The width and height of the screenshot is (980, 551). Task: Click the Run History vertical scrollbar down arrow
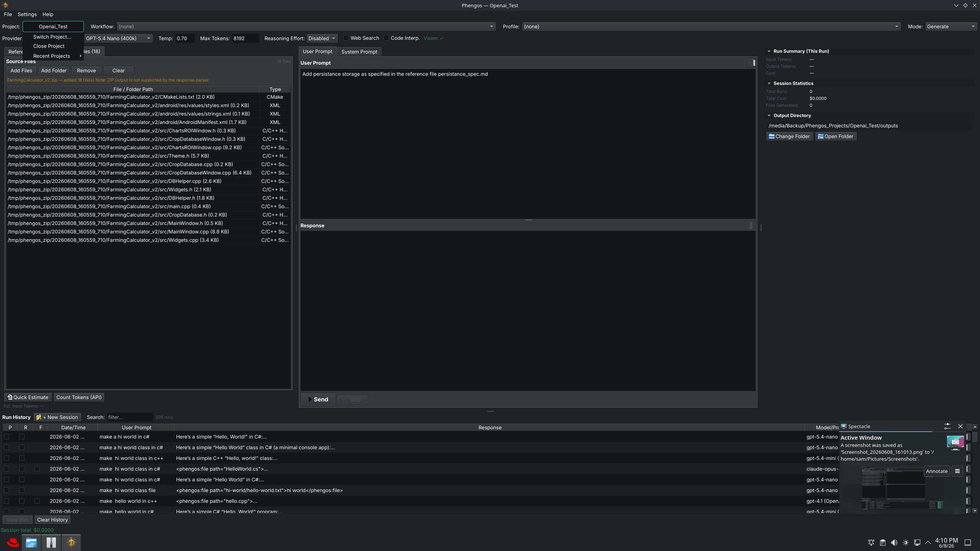pos(975,511)
